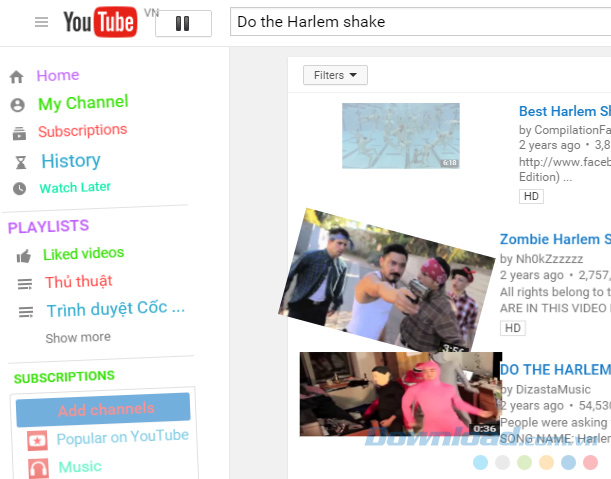Go to My Channel
Screen dimensions: 611x479
click(x=83, y=103)
